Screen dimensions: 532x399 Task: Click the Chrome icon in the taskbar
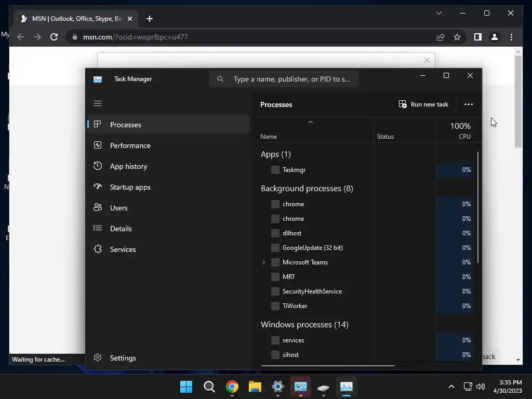tap(232, 387)
